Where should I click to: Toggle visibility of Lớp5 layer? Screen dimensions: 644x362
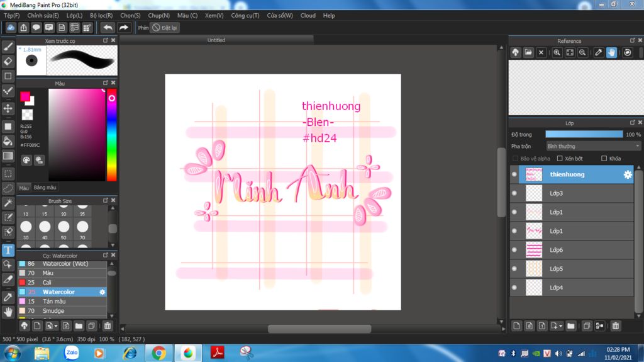tap(514, 269)
